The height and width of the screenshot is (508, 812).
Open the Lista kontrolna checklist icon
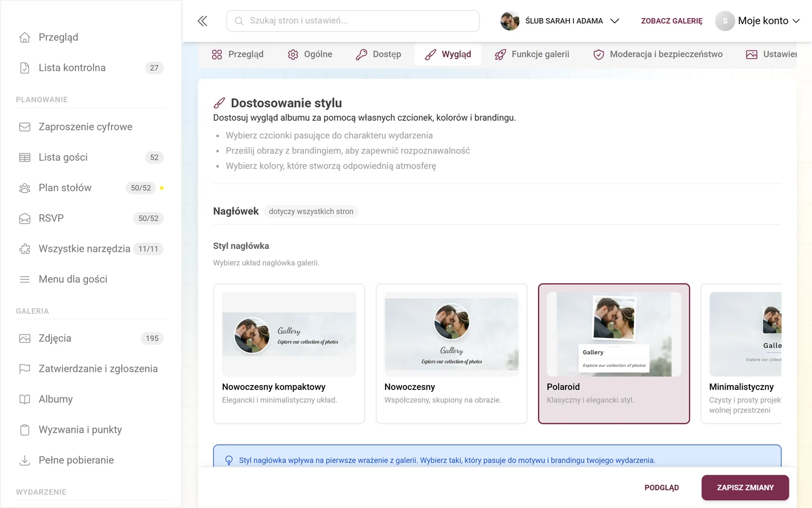(25, 68)
